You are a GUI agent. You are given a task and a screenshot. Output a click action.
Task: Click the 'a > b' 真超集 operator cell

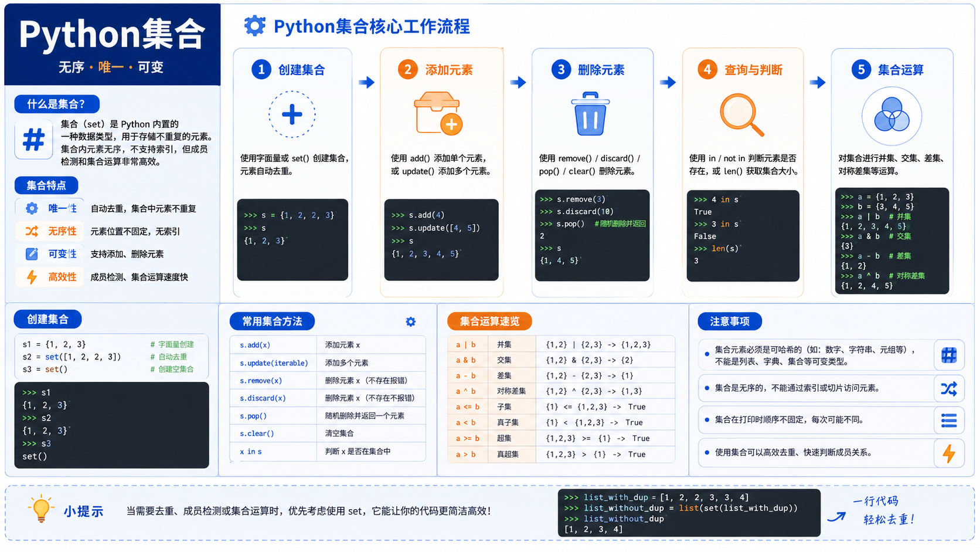coord(468,454)
